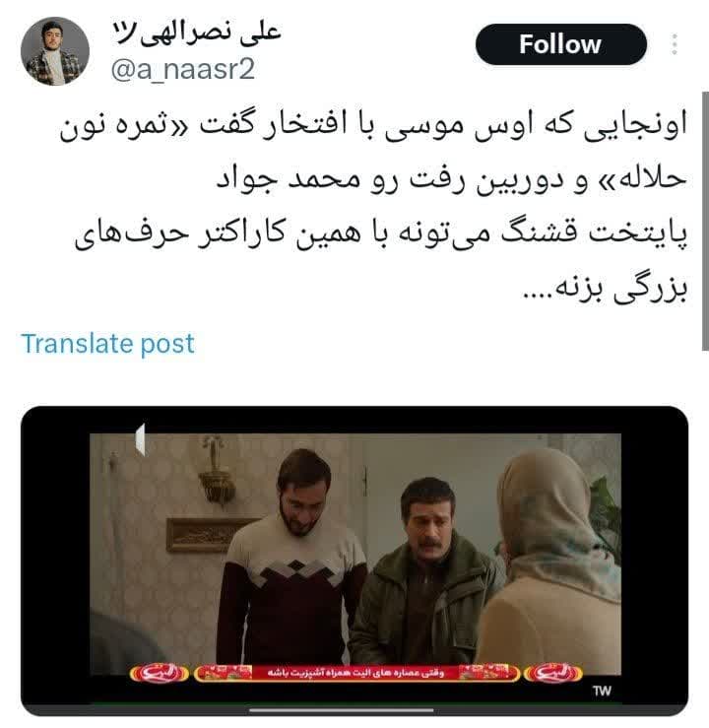Click the last tweet line ending with dots
Screen dimensions: 709x728
[x=605, y=288]
